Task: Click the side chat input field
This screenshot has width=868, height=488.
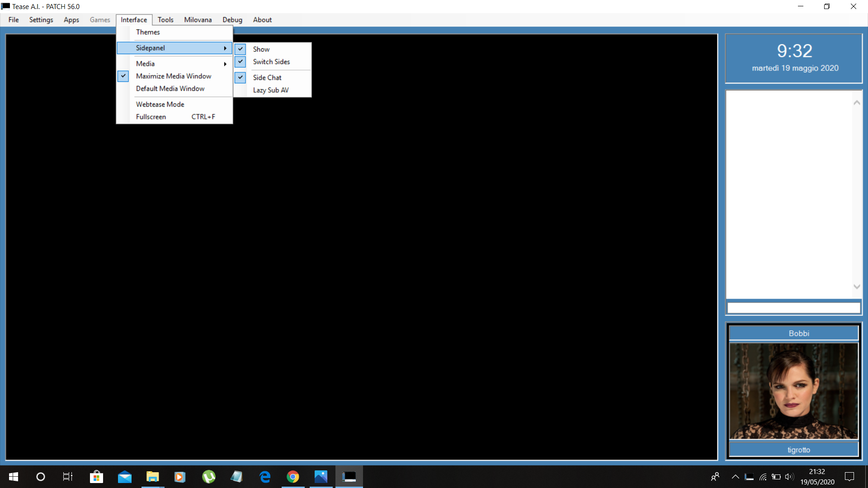Action: (x=793, y=308)
